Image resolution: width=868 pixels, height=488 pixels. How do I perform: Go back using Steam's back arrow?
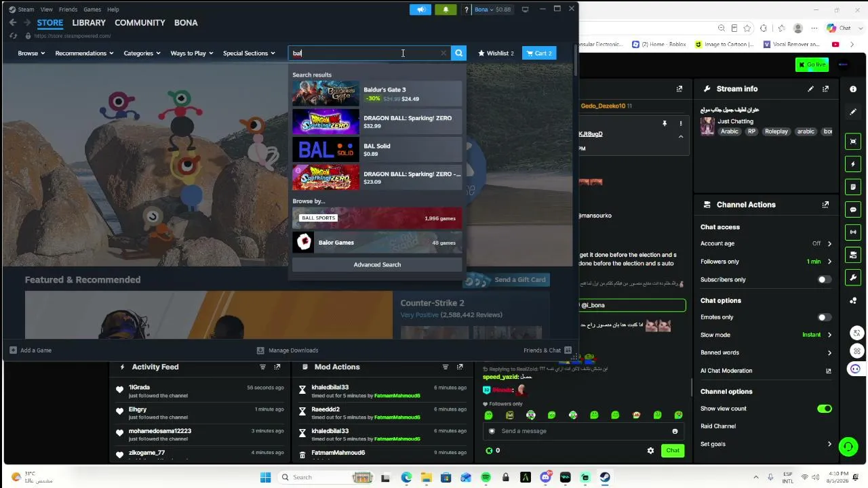13,22
